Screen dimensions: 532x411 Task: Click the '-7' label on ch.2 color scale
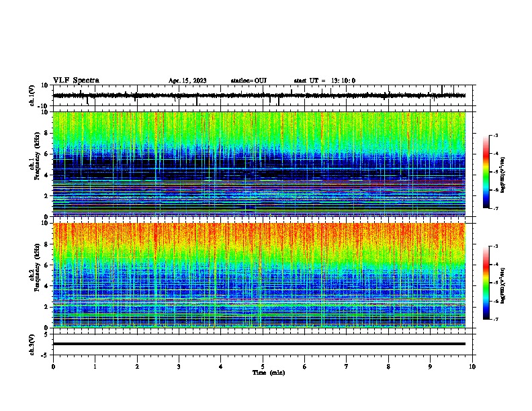click(496, 319)
